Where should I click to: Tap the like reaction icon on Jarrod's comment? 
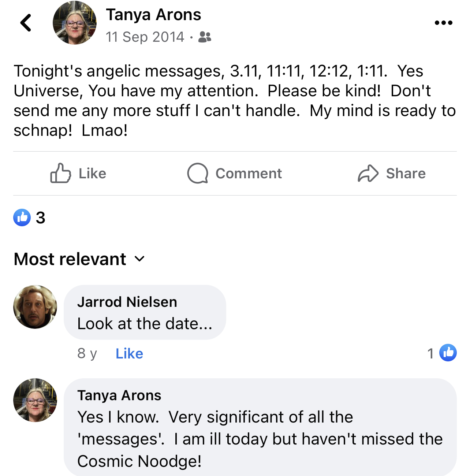[448, 353]
